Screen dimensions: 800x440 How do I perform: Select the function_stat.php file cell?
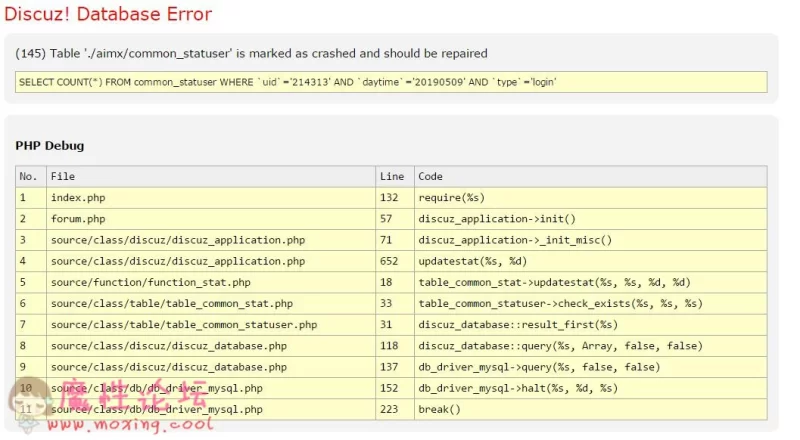211,282
